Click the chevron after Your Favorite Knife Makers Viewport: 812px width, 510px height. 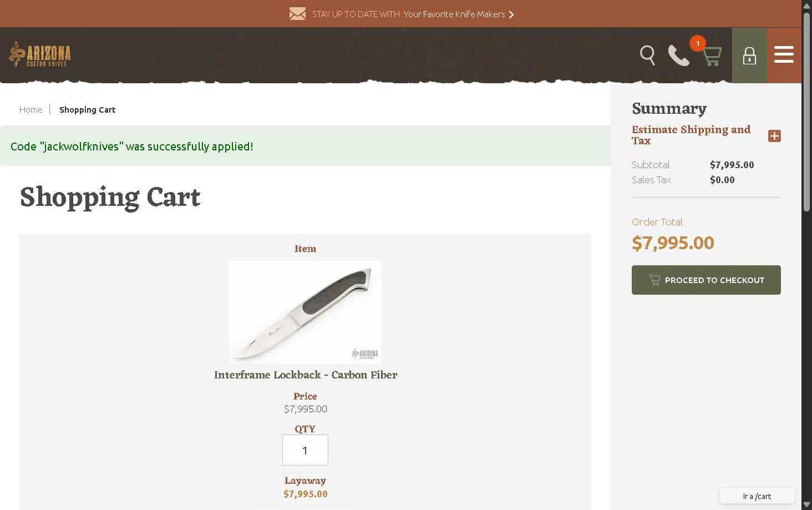[x=511, y=14]
